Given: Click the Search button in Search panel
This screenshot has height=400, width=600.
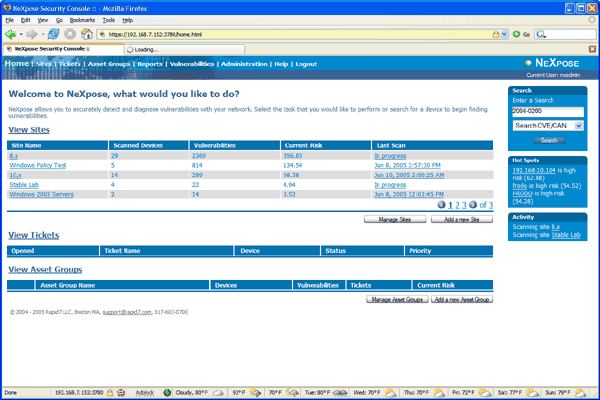Looking at the screenshot, I should [549, 140].
